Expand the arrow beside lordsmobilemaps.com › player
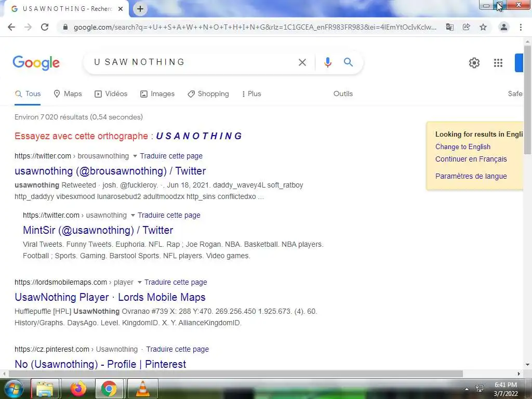This screenshot has height=399, width=532. [139, 282]
